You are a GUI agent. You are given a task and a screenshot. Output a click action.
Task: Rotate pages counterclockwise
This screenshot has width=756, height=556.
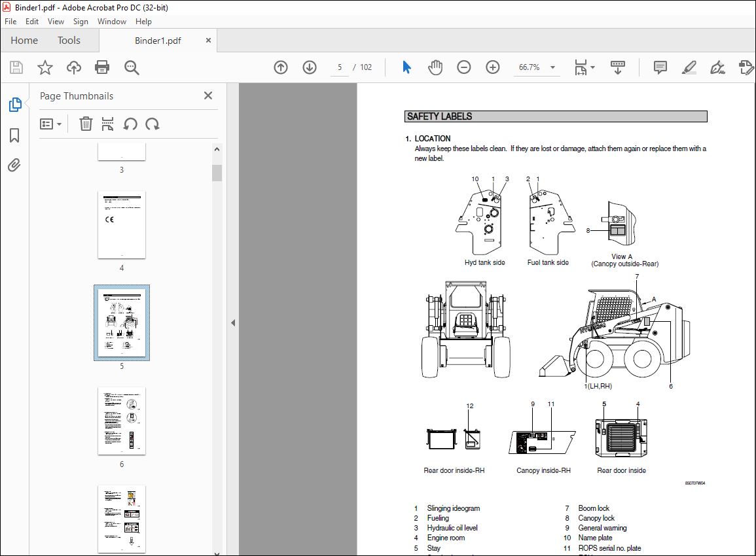[x=130, y=124]
